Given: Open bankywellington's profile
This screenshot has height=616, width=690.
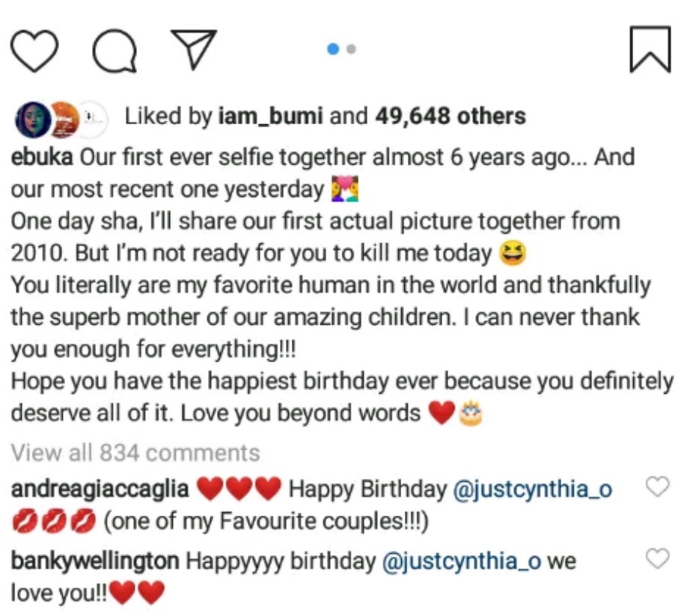Looking at the screenshot, I should pos(94,561).
